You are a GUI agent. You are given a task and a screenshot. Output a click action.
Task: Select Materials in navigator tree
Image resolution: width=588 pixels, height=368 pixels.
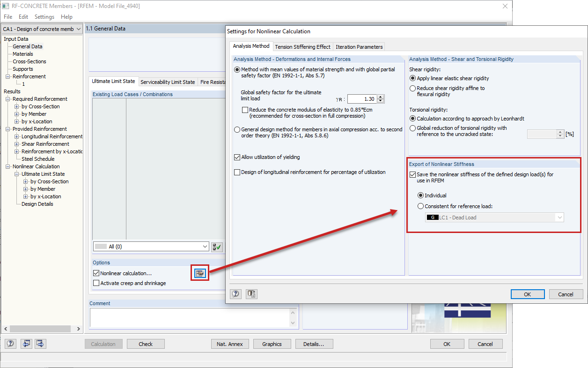pyautogui.click(x=23, y=54)
